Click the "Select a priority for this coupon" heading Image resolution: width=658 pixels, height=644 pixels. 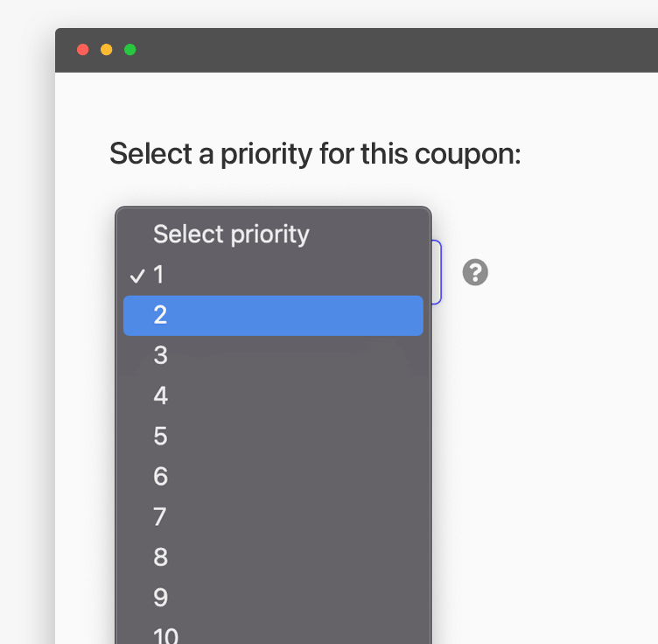coord(315,155)
